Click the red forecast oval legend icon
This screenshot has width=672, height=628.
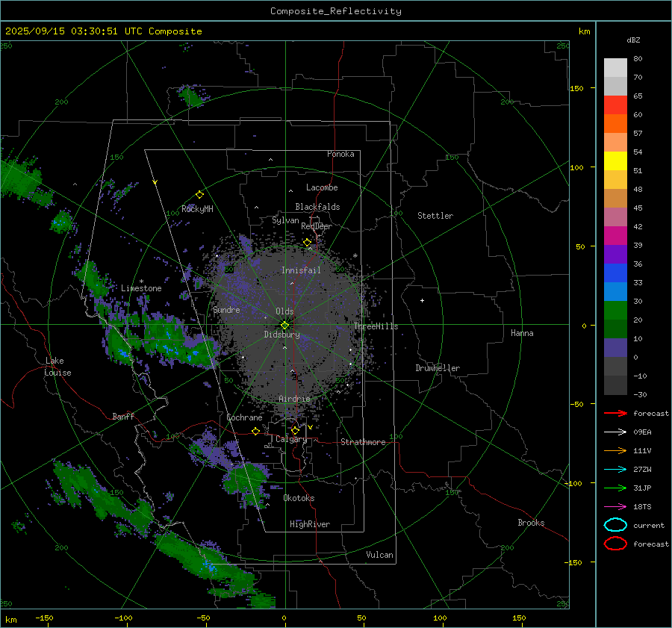point(615,544)
